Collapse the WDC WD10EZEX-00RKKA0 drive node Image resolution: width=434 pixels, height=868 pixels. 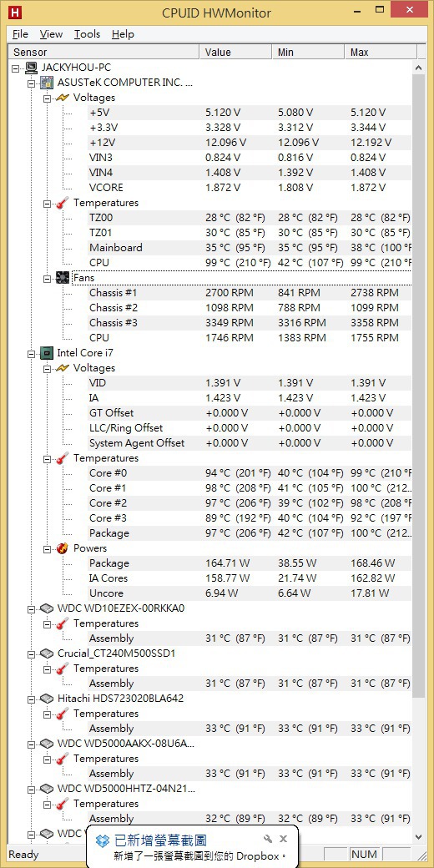click(32, 609)
